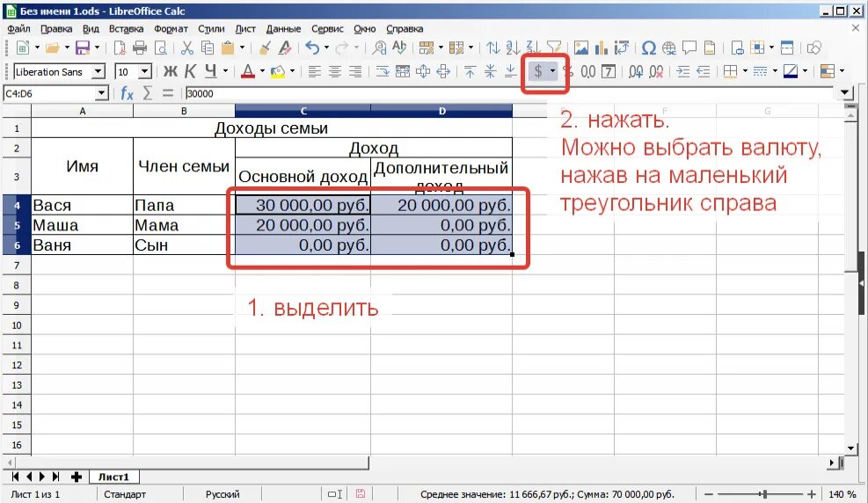Screen dimensions: 868x503
Task: Expand Undo history dropdown arrow
Action: pos(326,48)
